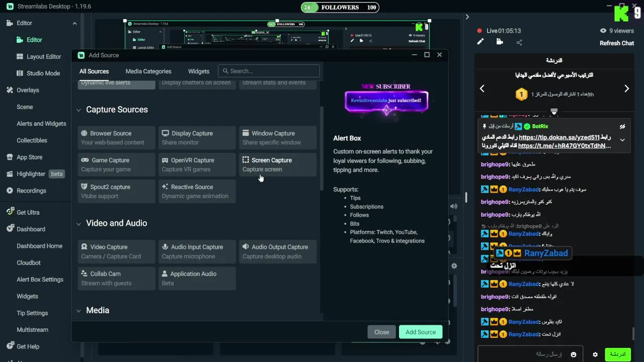Hide the pinned message in chat
This screenshot has height=362, width=644.
pos(622,127)
